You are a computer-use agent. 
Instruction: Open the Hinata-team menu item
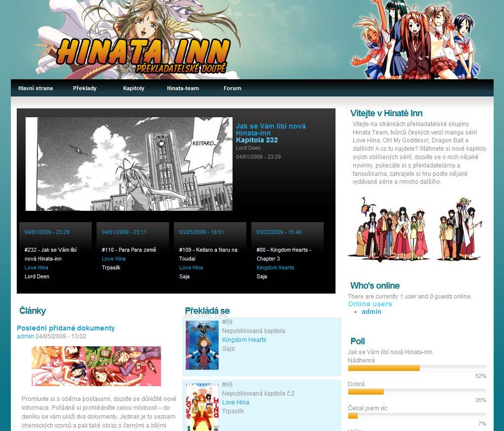(183, 88)
